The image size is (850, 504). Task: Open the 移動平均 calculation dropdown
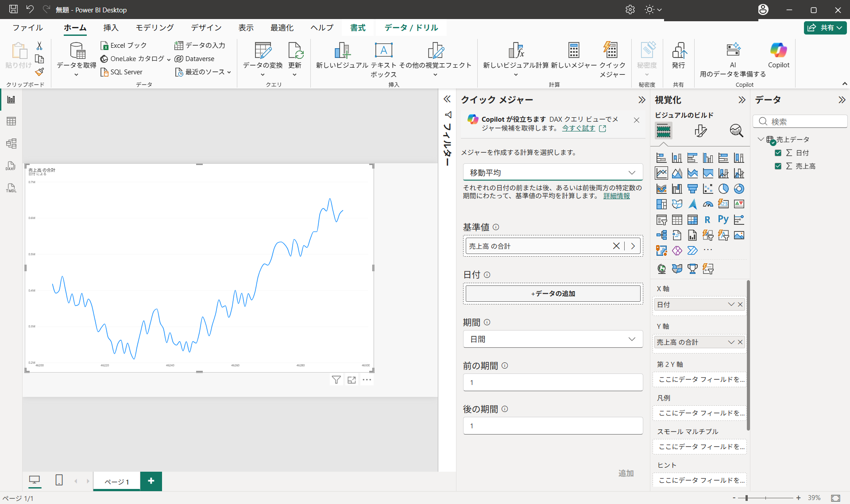(553, 173)
